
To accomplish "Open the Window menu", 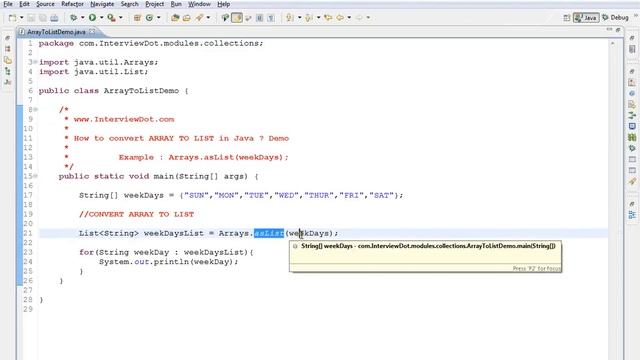I will (x=199, y=4).
